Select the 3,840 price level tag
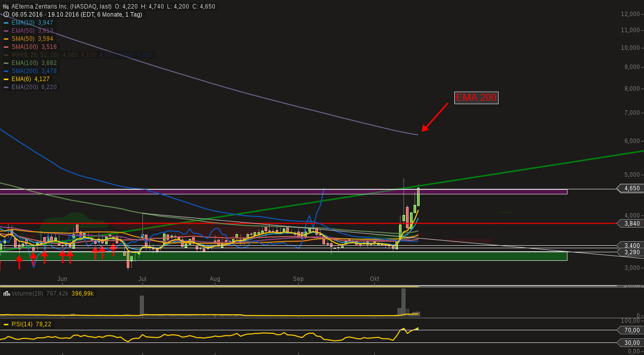 (630, 224)
